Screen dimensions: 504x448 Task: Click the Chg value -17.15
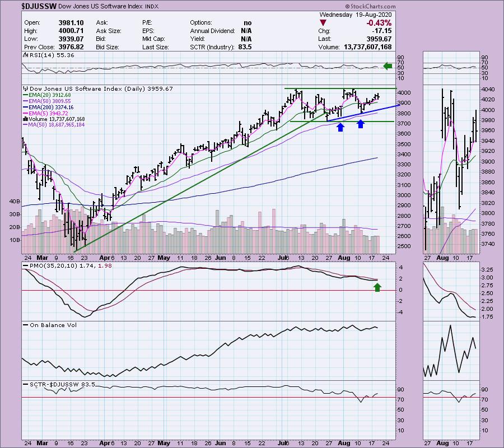pyautogui.click(x=381, y=31)
